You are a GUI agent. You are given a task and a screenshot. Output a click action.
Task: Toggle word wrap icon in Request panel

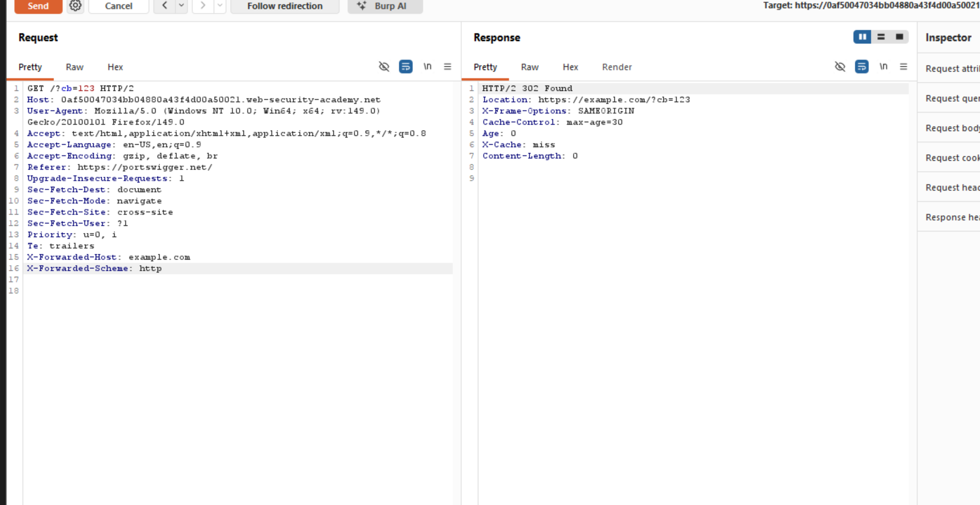[x=406, y=67]
